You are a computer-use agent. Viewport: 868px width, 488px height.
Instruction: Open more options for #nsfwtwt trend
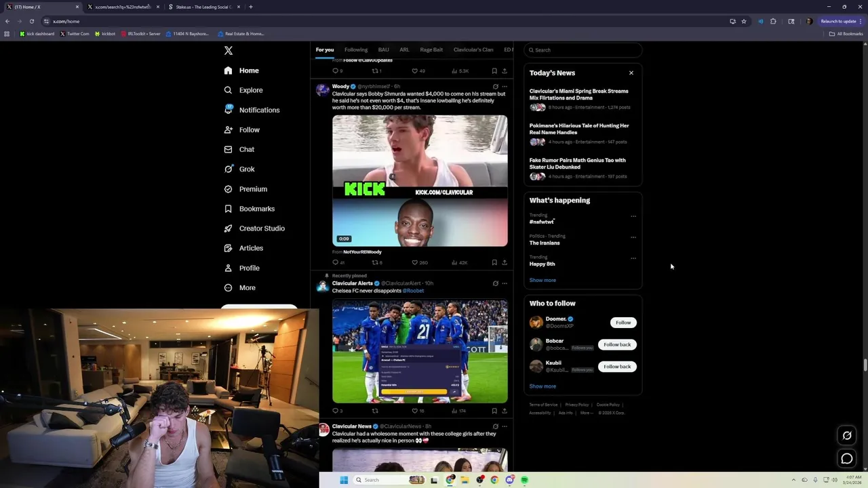click(633, 216)
